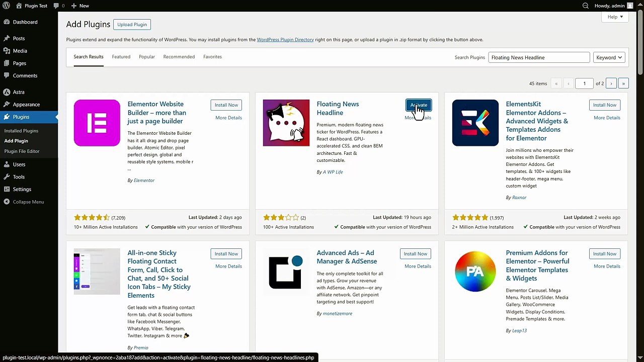Switch to the Favorites tab

[x=212, y=57]
